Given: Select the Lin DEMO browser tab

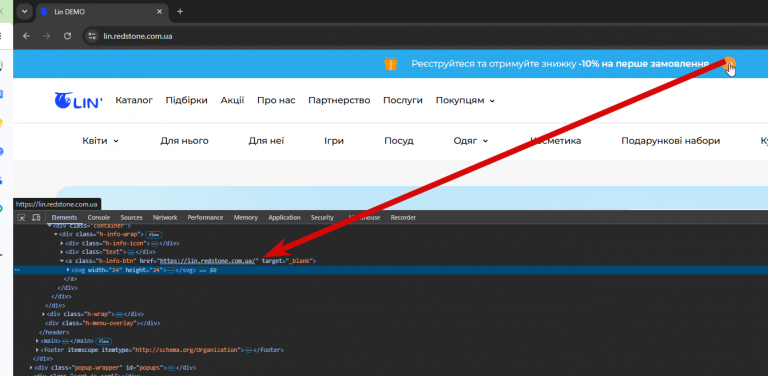Looking at the screenshot, I should pos(101,11).
